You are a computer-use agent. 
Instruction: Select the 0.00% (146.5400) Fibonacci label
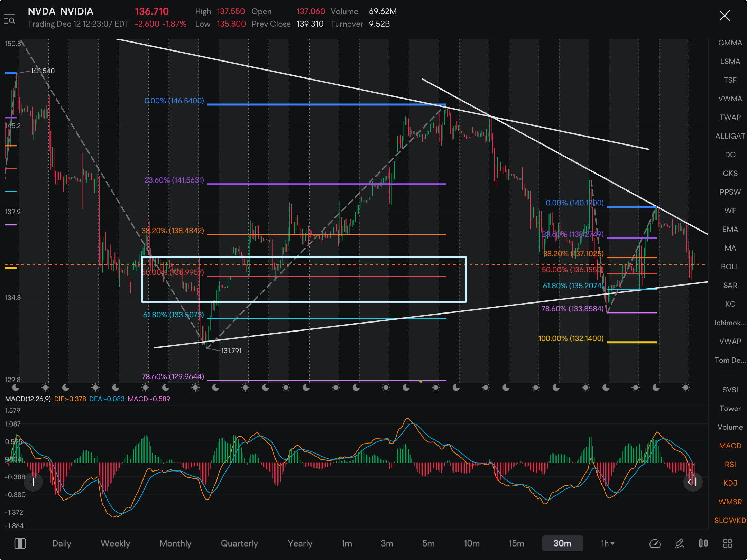pyautogui.click(x=174, y=101)
